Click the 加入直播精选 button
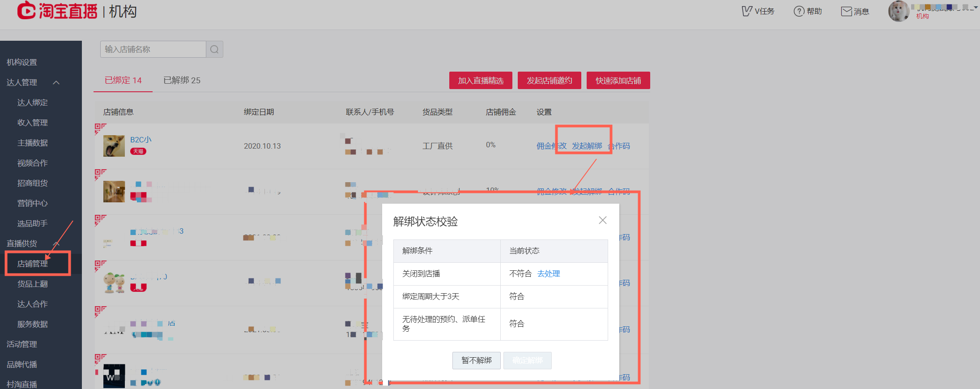 click(x=481, y=81)
